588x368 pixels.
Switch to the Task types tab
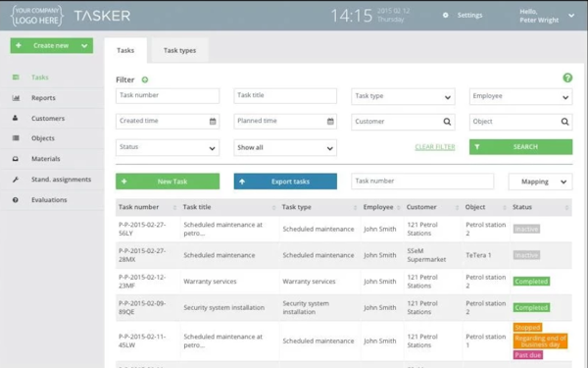[x=179, y=50]
